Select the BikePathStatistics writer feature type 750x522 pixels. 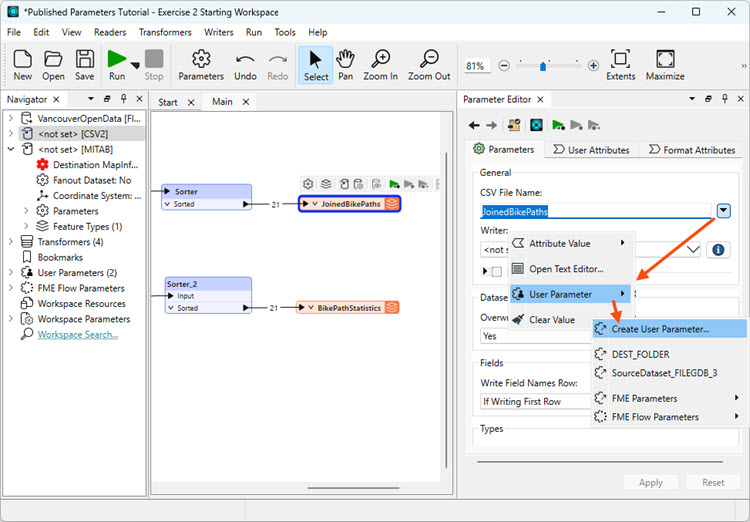click(348, 308)
